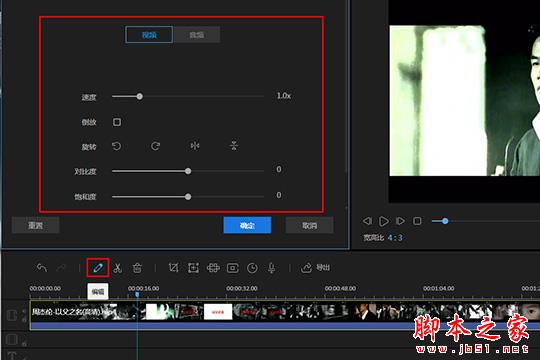Click the microphone voiceover icon

pyautogui.click(x=272, y=268)
